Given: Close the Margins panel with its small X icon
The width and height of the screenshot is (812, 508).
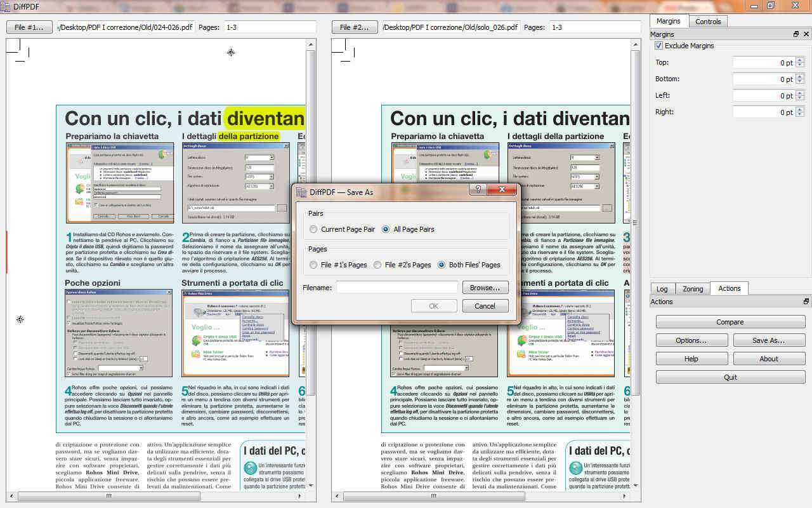Looking at the screenshot, I should point(806,34).
